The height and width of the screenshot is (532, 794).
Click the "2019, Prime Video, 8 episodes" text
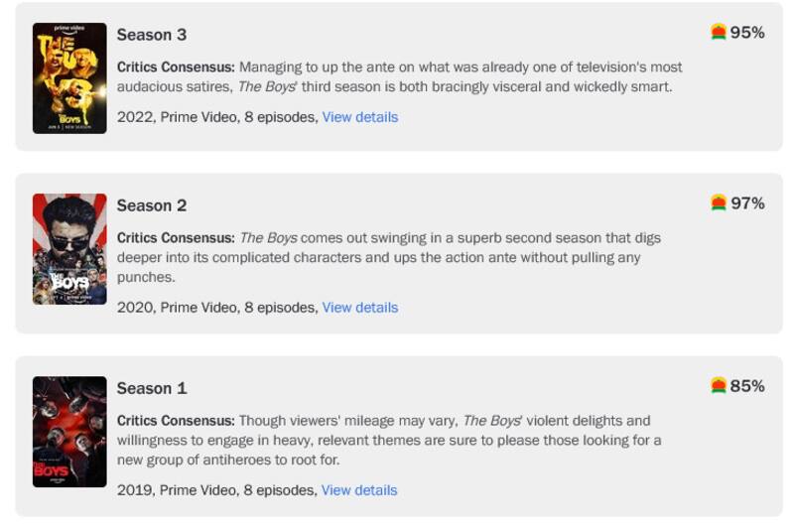click(217, 490)
